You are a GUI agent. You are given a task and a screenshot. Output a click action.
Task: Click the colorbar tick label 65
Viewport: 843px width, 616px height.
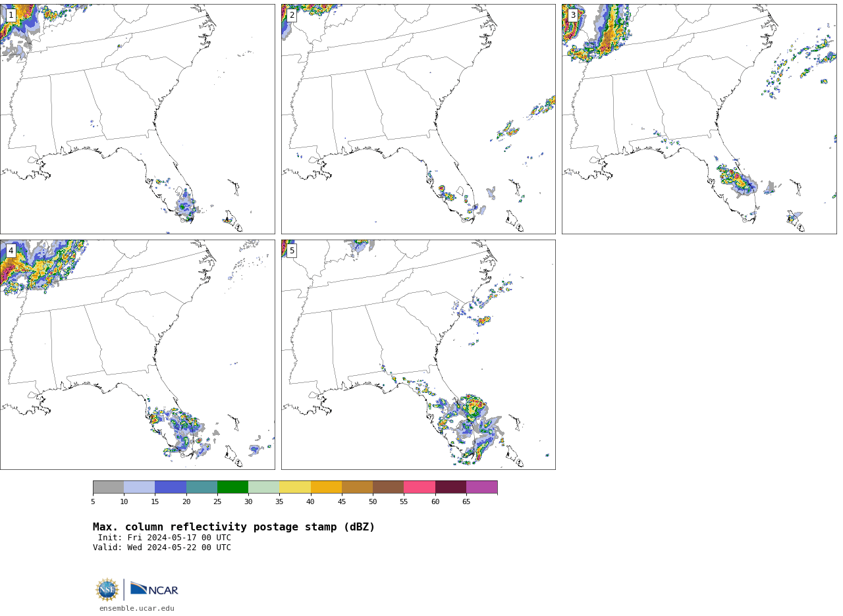pyautogui.click(x=466, y=502)
